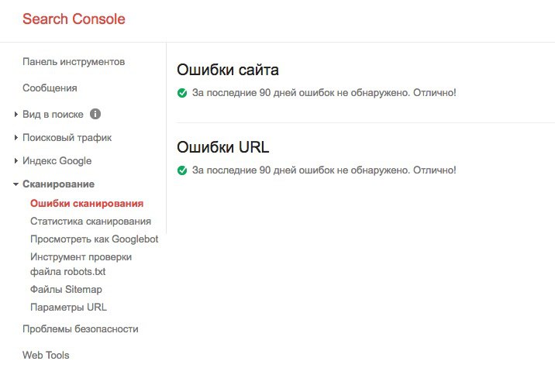Open Статистика сканирования page

(91, 221)
